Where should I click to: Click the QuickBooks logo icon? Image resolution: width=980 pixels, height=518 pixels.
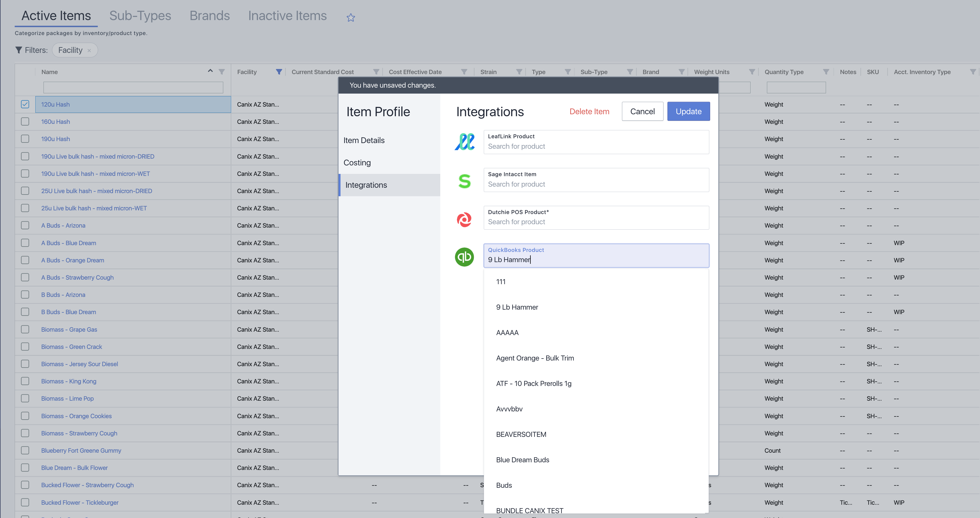pyautogui.click(x=464, y=257)
